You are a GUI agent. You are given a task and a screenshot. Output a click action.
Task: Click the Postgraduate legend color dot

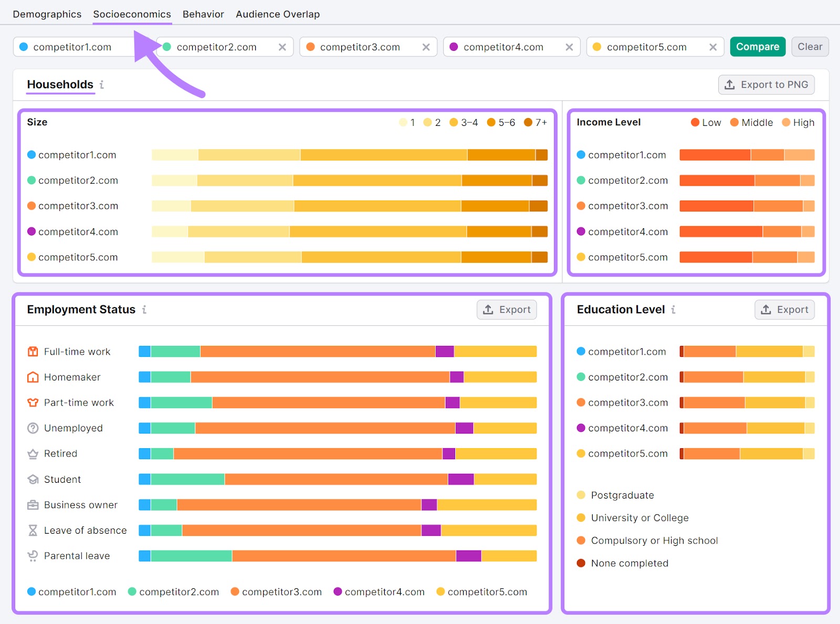[x=581, y=495]
